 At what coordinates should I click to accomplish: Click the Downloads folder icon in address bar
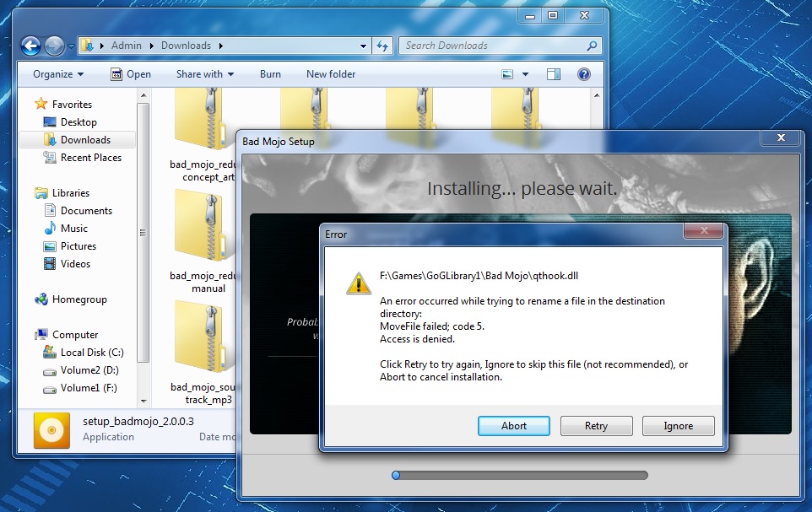pos(88,46)
